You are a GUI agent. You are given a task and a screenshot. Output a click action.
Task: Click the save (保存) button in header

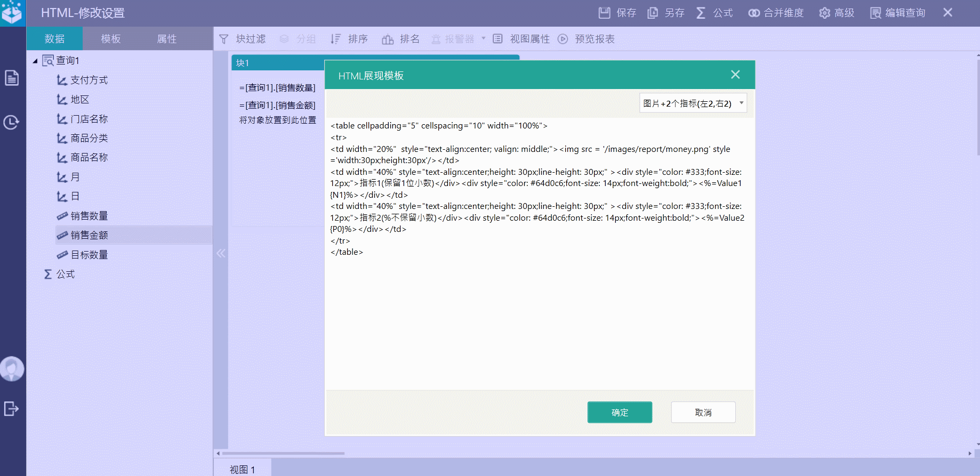617,13
